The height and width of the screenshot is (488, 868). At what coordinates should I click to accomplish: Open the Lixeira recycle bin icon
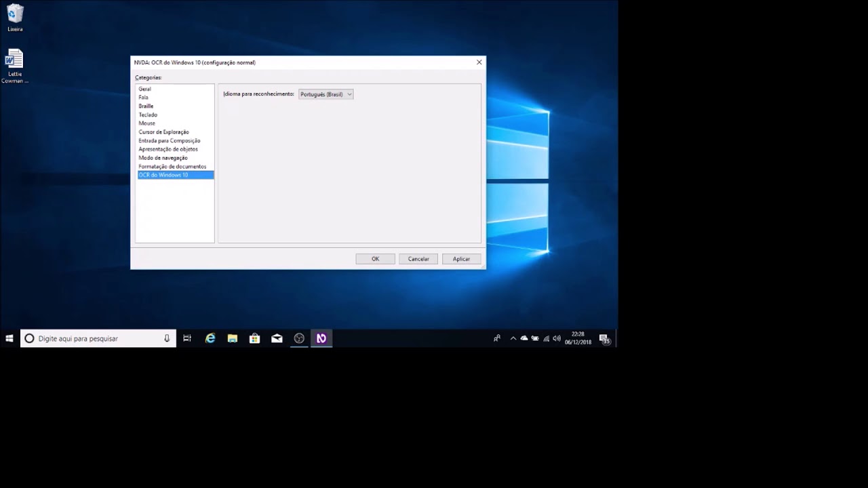tap(15, 18)
